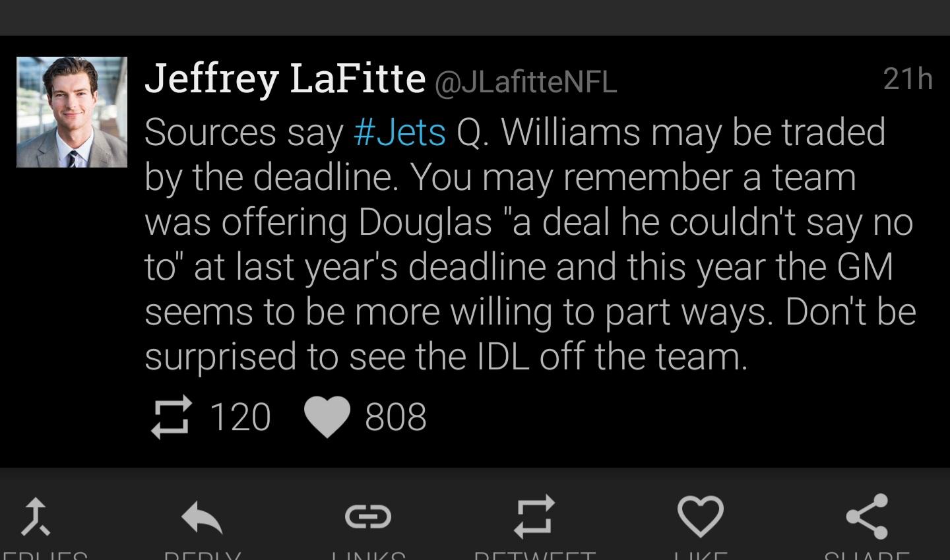
Task: Open the tweet's replies thread icon
Action: pos(35,516)
